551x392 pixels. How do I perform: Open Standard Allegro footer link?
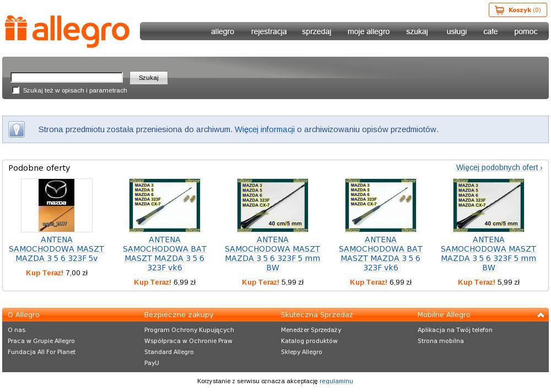(169, 352)
